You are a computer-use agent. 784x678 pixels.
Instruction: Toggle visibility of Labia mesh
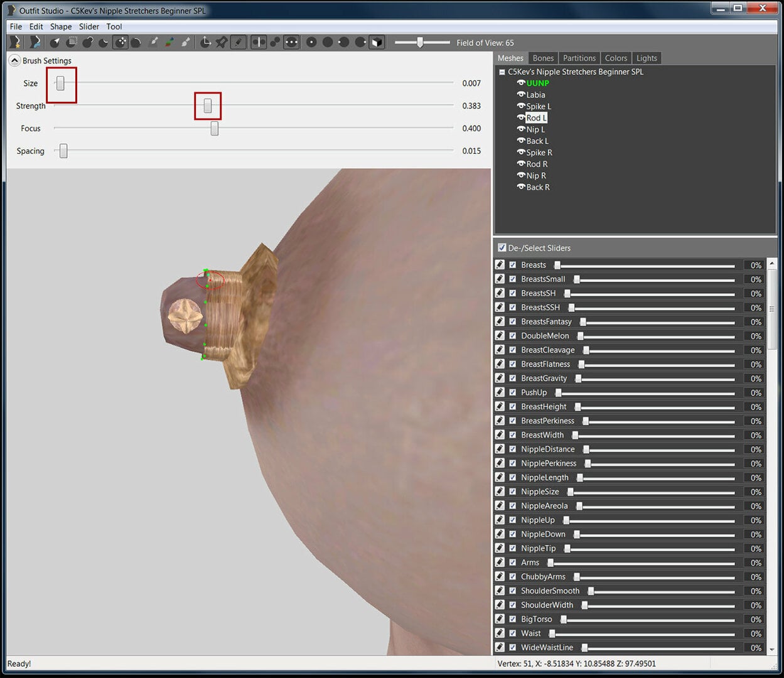click(520, 94)
